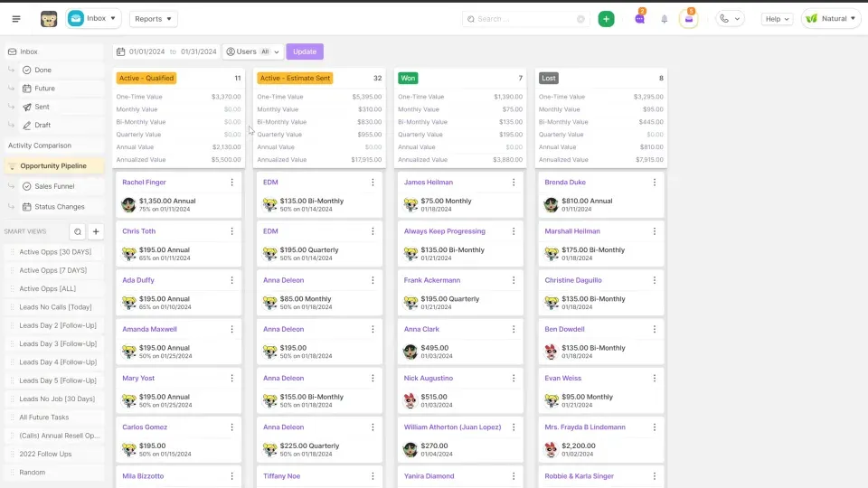Select Active Opps [30 DAYS] smart view
Image resolution: width=868 pixels, height=488 pixels.
(x=53, y=252)
